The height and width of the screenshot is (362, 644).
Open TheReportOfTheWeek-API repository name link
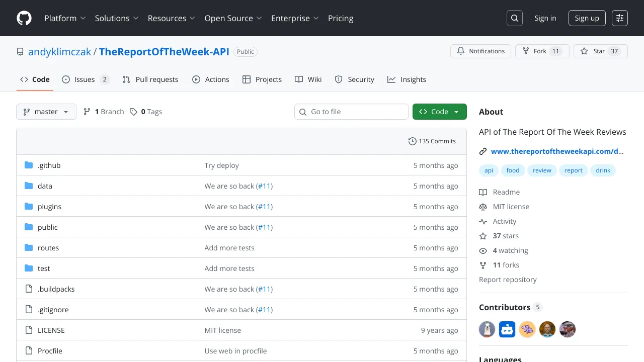[x=164, y=51]
